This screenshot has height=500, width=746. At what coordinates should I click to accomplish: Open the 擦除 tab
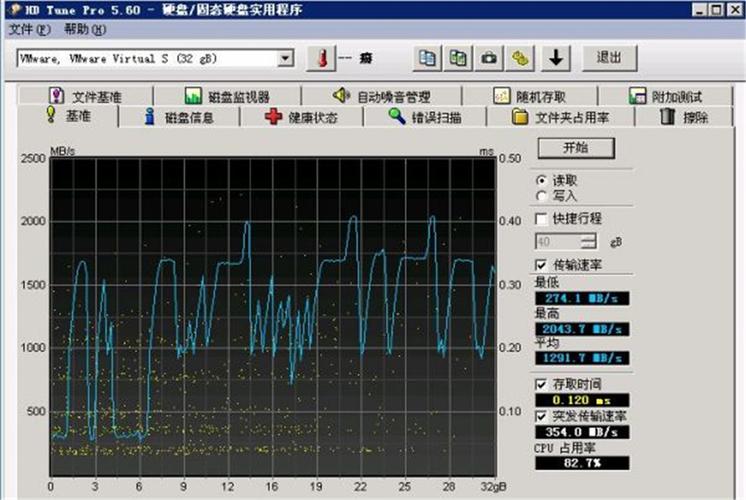[x=684, y=117]
